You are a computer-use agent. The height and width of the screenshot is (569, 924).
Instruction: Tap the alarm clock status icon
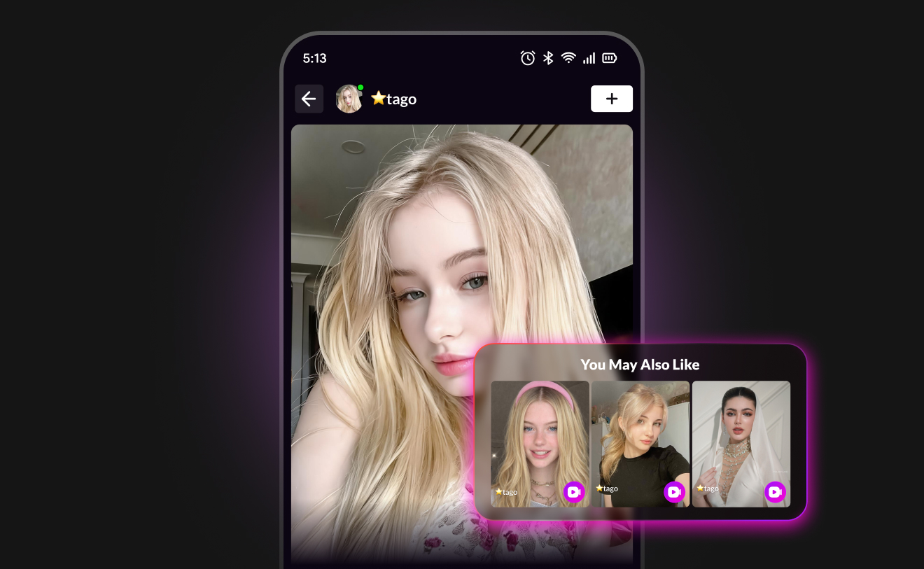pyautogui.click(x=528, y=58)
